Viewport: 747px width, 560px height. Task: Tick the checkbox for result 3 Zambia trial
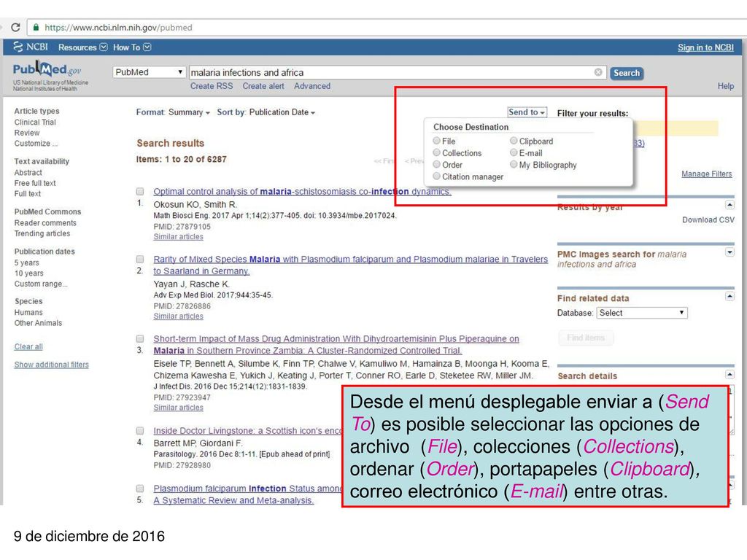(140, 338)
